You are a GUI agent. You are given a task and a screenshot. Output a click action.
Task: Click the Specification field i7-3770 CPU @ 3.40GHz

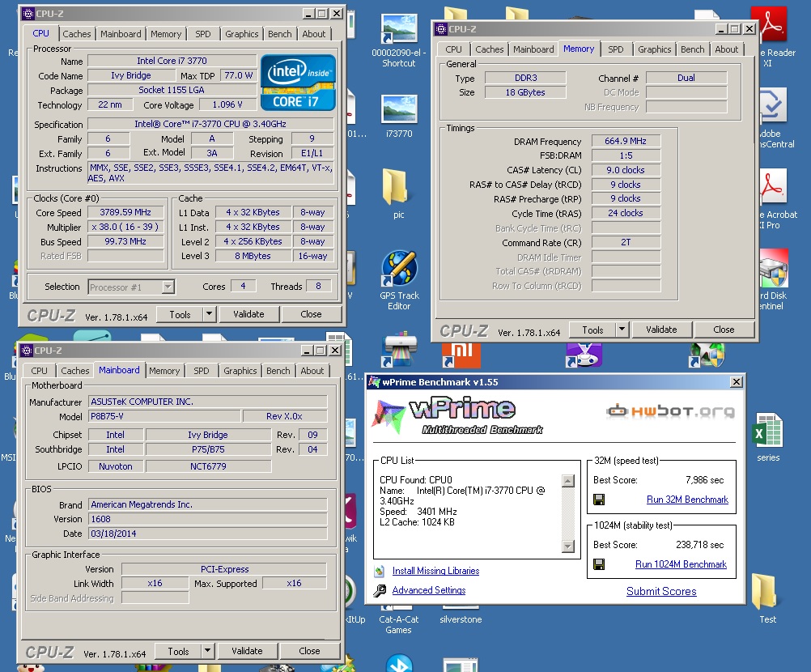click(x=210, y=124)
